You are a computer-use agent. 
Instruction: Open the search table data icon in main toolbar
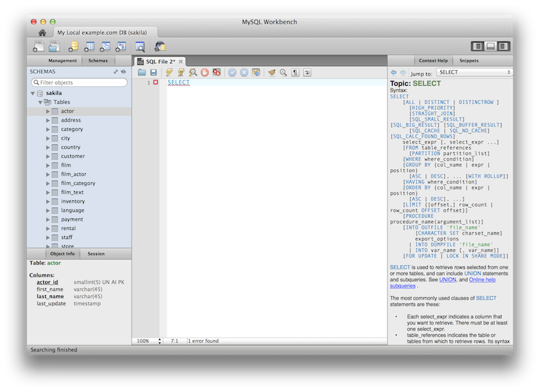pyautogui.click(x=140, y=47)
